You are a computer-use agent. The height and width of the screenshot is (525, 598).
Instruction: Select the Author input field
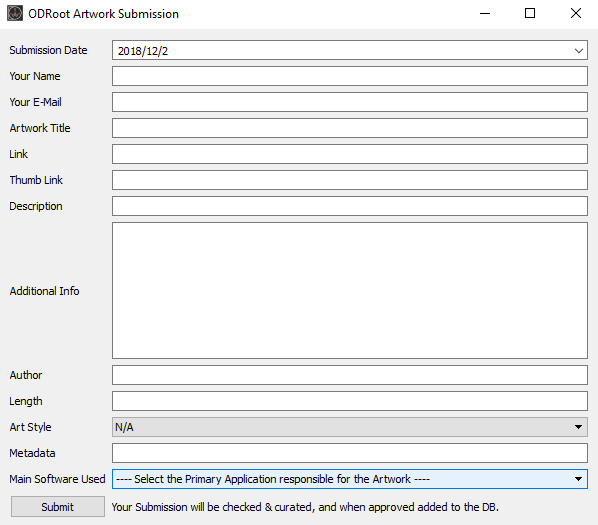[x=350, y=375]
